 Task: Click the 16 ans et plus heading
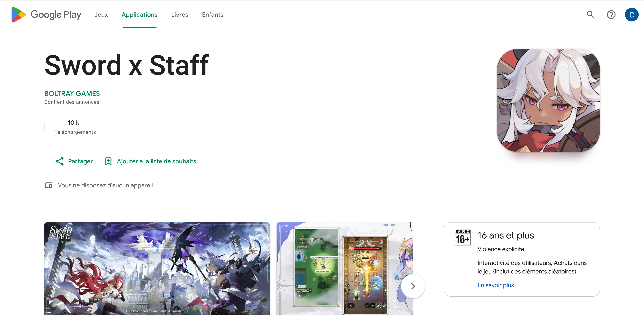tap(505, 235)
